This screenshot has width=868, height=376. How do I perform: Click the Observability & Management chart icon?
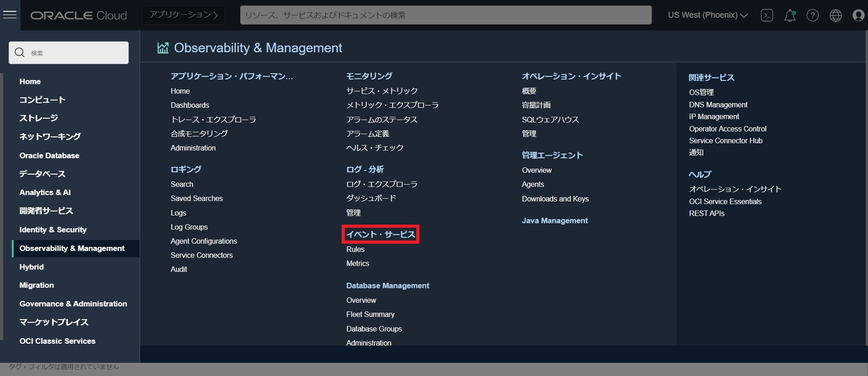pos(163,48)
